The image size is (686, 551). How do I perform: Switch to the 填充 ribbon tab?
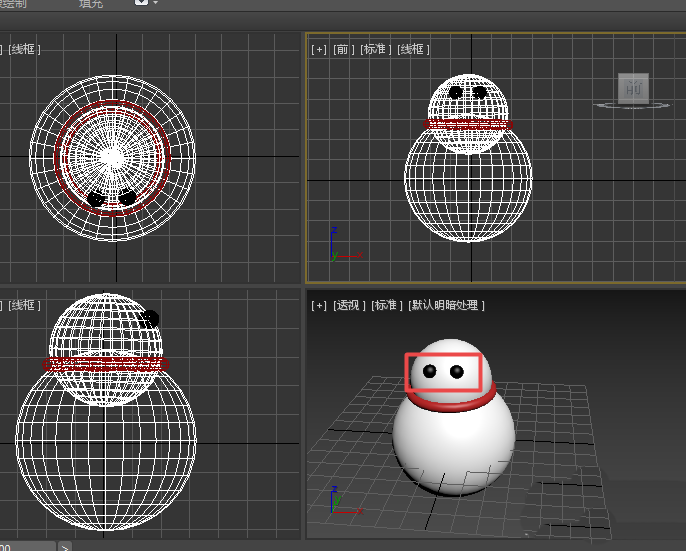pos(92,4)
